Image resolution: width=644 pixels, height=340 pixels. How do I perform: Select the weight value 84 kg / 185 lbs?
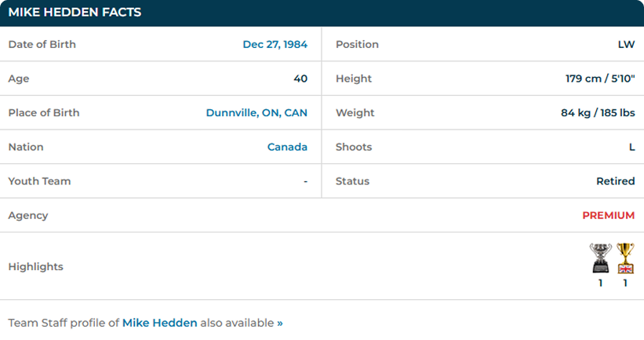click(x=592, y=113)
